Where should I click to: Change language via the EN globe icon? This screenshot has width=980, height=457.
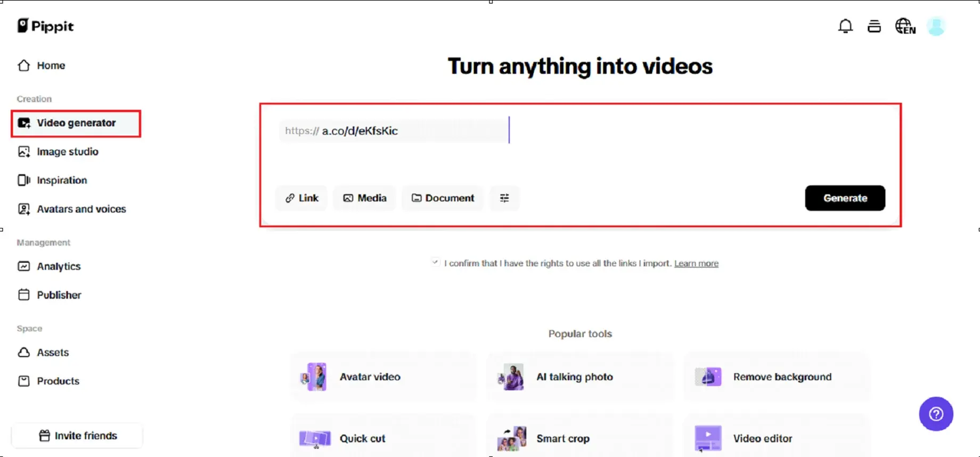click(905, 26)
